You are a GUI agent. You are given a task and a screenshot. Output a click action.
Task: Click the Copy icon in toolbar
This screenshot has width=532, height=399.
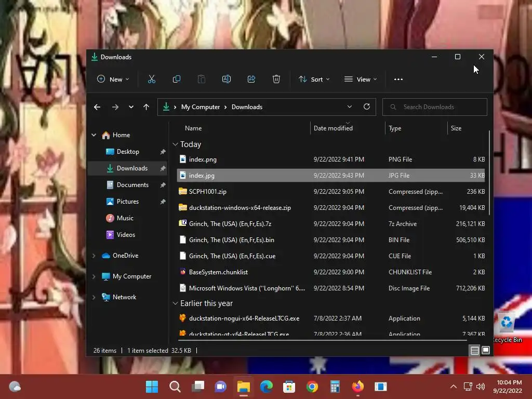pos(177,79)
